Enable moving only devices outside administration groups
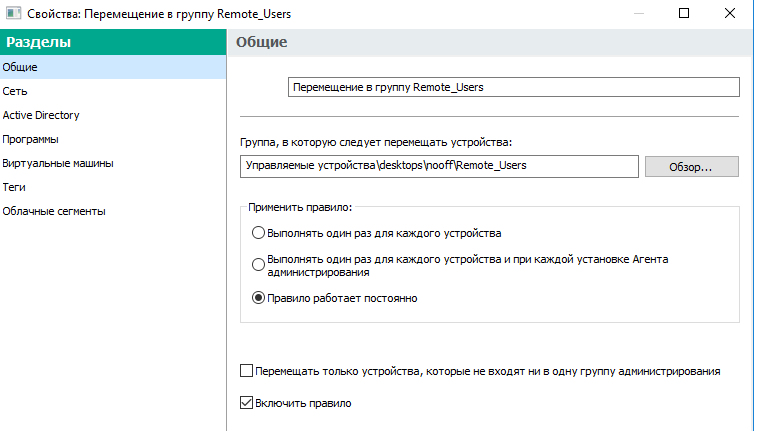Viewport: 757px width, 431px height. click(248, 371)
